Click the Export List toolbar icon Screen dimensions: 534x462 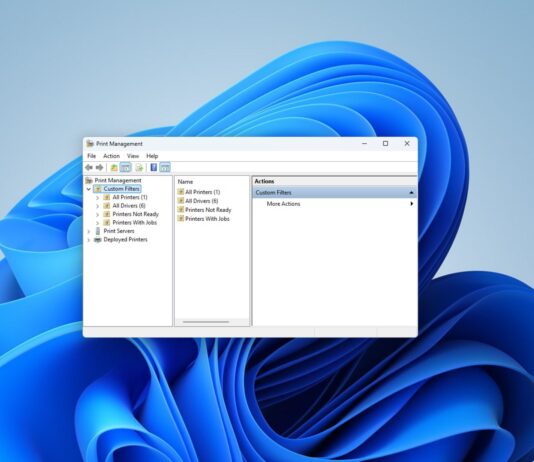[x=139, y=168]
